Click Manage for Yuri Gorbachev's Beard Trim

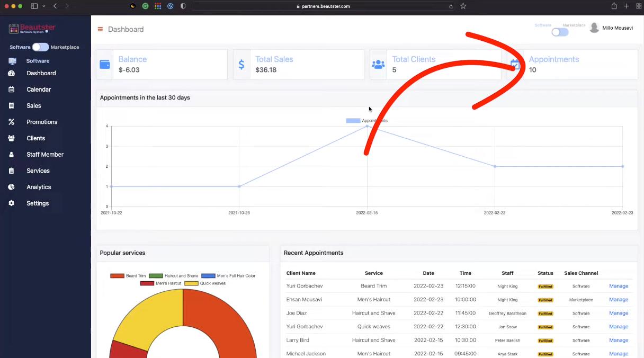618,286
